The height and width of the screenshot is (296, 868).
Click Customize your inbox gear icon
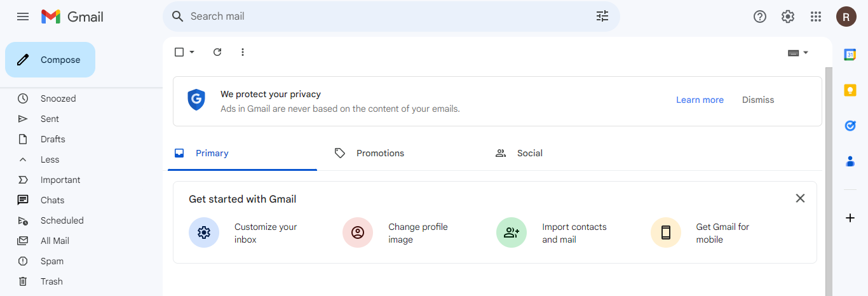204,232
